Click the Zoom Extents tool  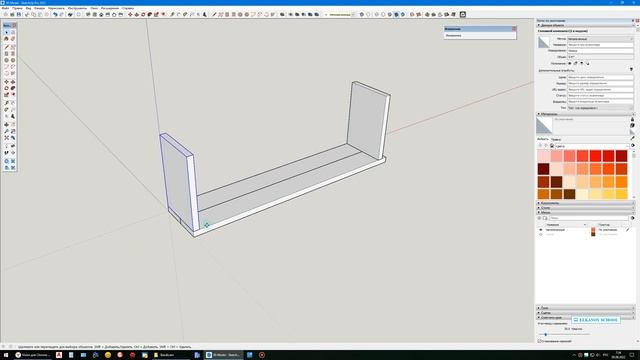pyautogui.click(x=7, y=138)
